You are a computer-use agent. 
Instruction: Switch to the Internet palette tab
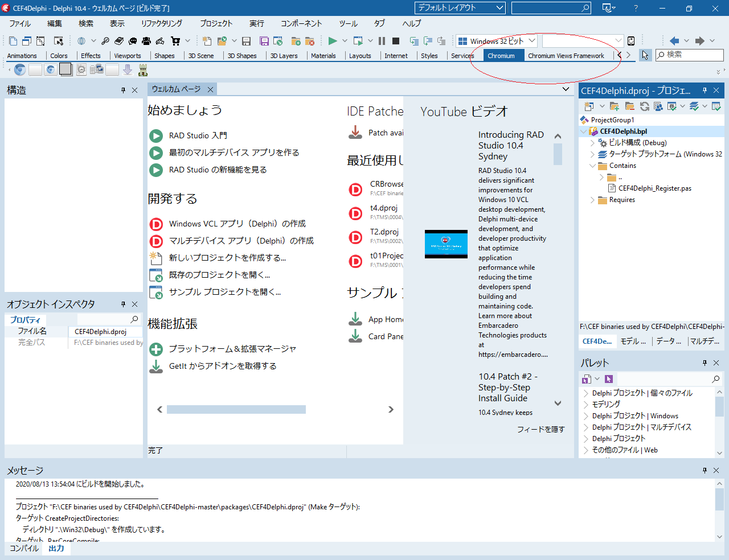396,56
